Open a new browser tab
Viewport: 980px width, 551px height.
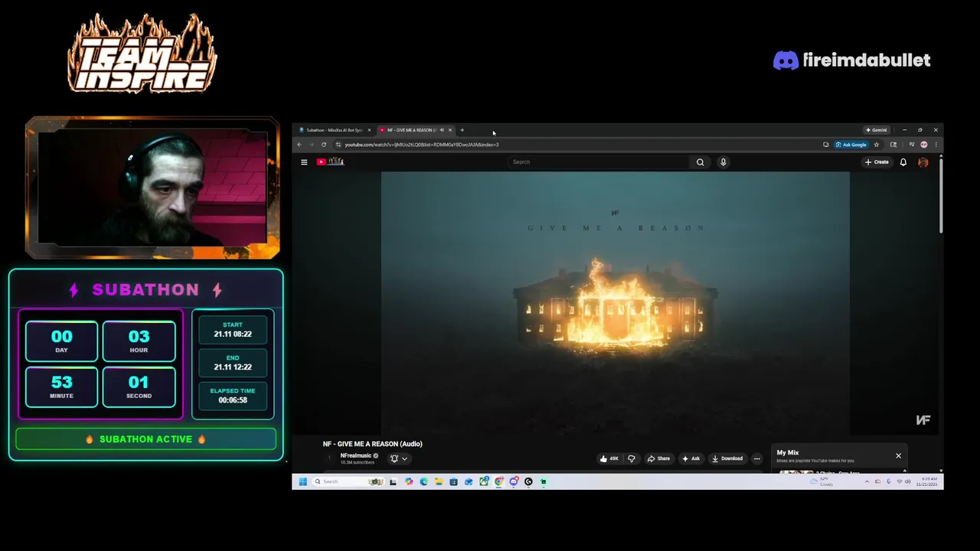coord(462,130)
